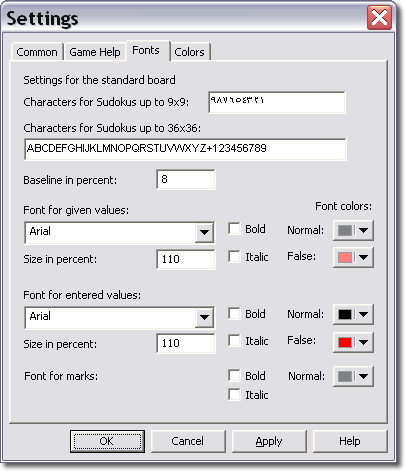Image resolution: width=405 pixels, height=471 pixels.
Task: Click the Baseline in percent field
Action: (186, 179)
